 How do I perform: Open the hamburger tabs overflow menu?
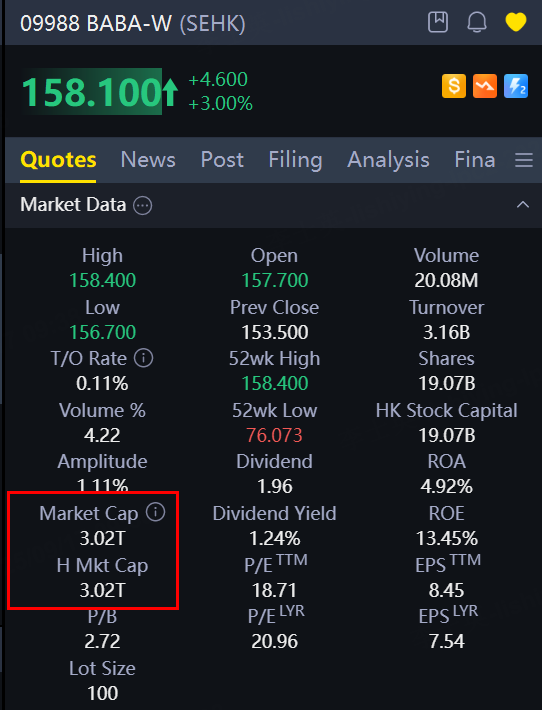(x=524, y=160)
